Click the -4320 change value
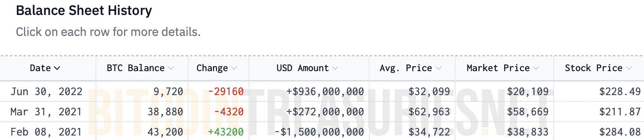Screen dimensions: 644x140 click(x=229, y=112)
